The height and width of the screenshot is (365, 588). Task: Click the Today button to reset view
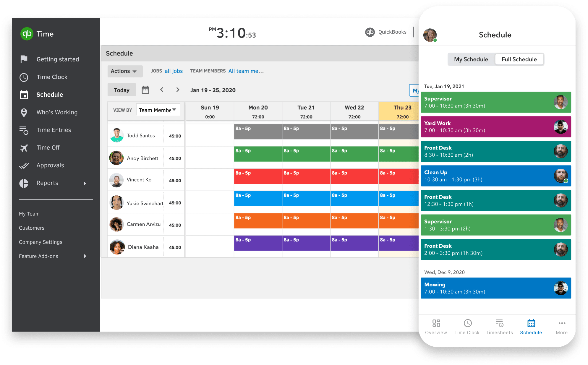pyautogui.click(x=121, y=90)
